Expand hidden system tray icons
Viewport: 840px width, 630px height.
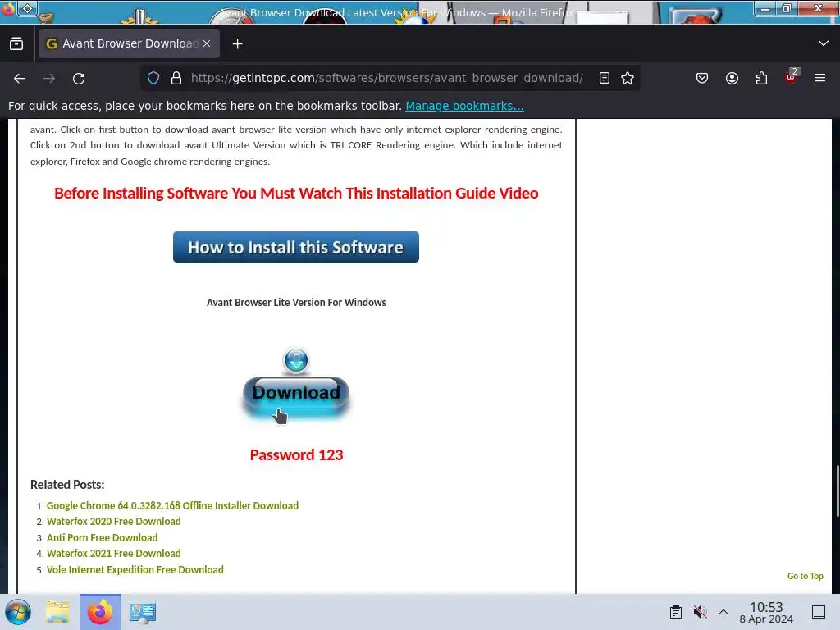point(724,612)
